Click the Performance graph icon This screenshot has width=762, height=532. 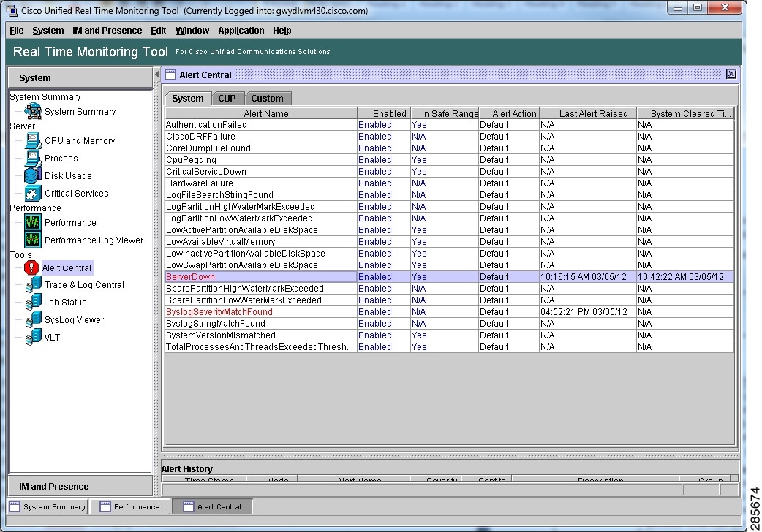click(33, 222)
